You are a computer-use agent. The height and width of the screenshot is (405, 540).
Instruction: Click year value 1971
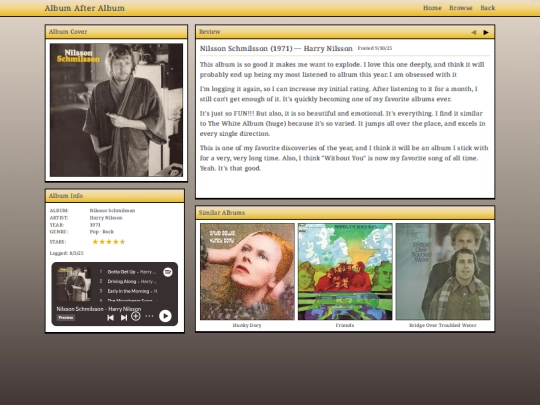(95, 225)
